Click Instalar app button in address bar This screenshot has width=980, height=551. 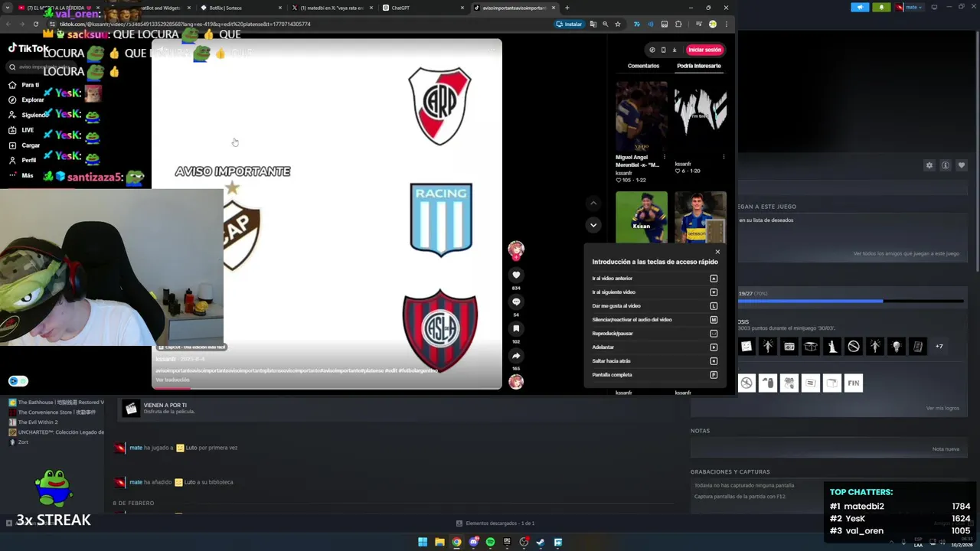pos(570,24)
